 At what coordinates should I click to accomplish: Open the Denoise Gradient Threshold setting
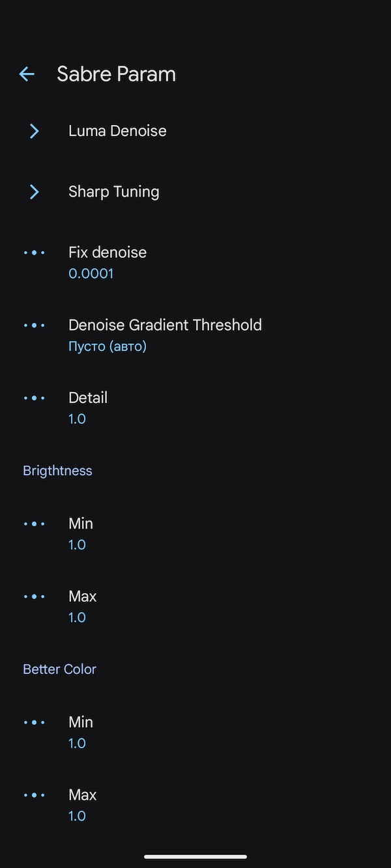click(165, 325)
